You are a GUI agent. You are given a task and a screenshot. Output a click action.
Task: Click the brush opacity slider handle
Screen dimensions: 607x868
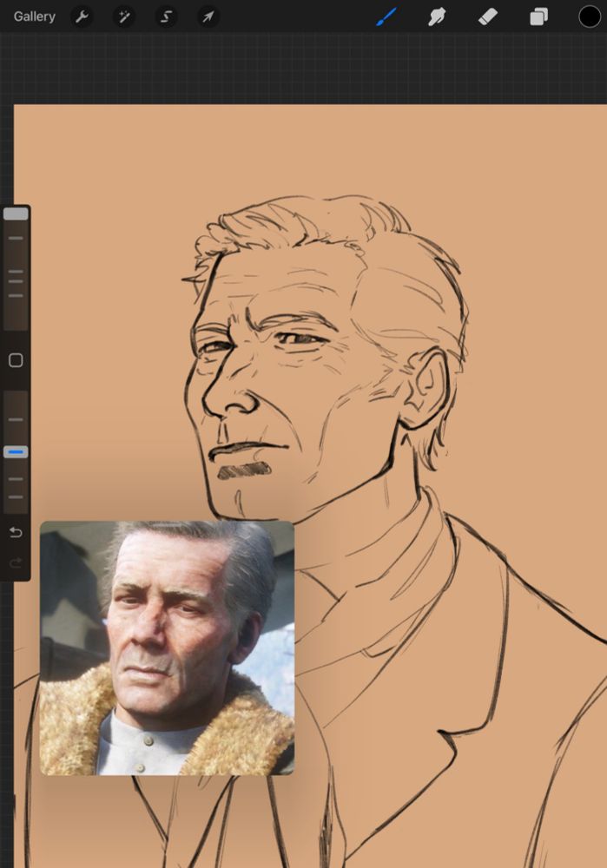16,452
